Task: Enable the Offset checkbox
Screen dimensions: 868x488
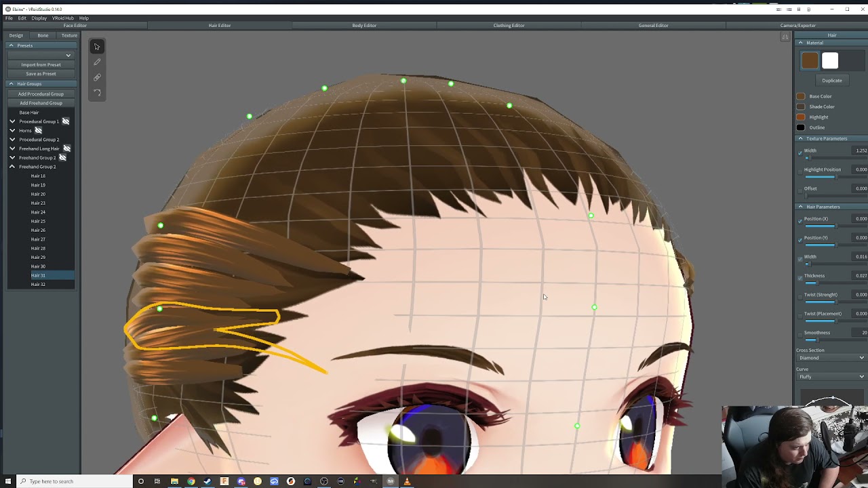Action: click(x=800, y=190)
